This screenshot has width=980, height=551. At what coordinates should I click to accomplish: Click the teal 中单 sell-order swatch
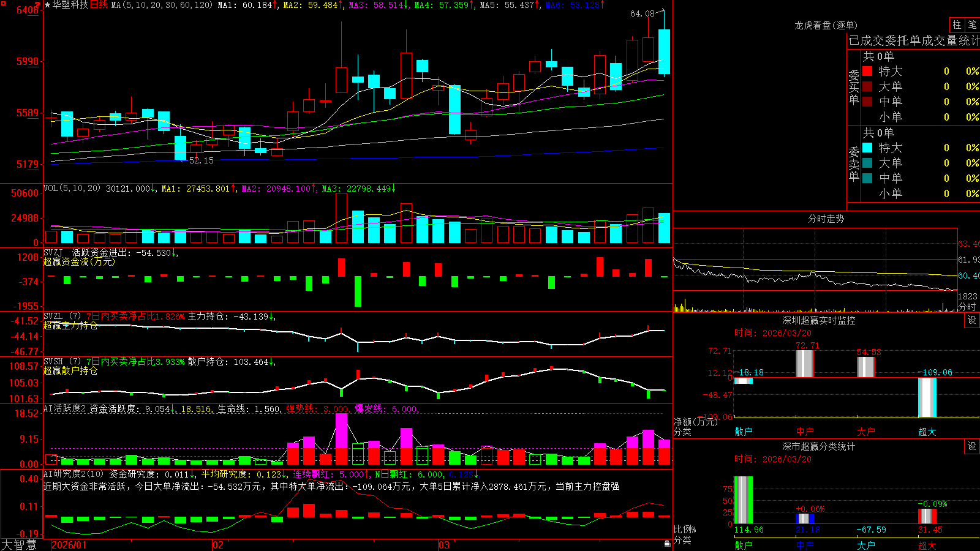coord(867,178)
